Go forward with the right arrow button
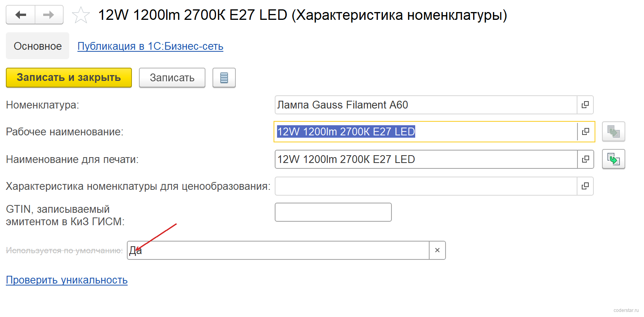 click(x=49, y=15)
